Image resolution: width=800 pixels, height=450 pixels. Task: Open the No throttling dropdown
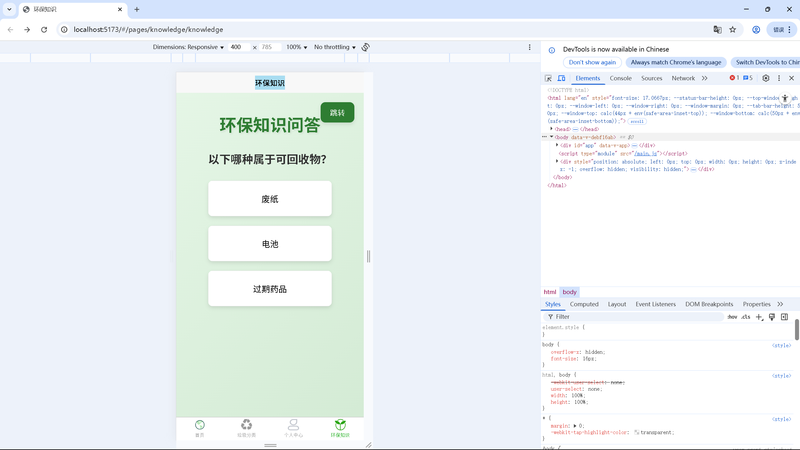tap(335, 47)
